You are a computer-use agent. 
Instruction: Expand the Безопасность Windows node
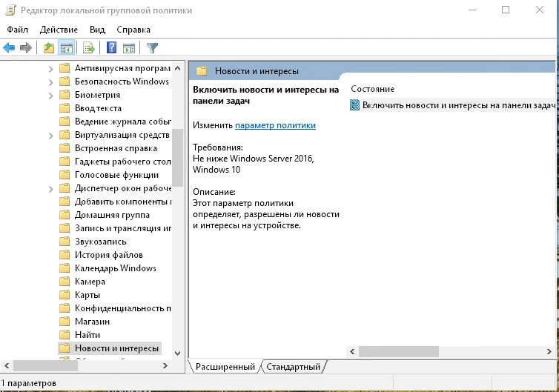click(x=50, y=82)
